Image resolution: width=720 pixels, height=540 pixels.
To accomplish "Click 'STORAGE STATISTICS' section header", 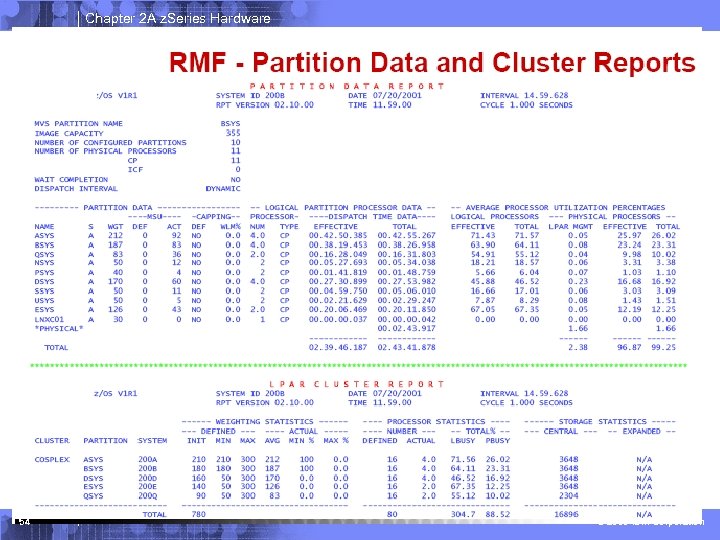I will 602,422.
